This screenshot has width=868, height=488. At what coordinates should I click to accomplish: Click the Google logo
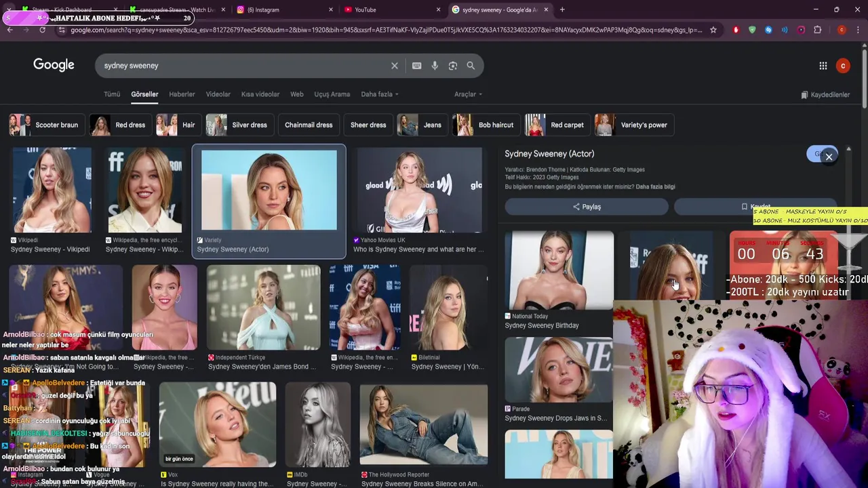[54, 64]
